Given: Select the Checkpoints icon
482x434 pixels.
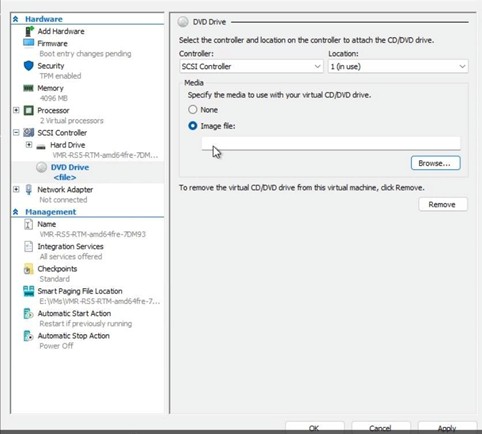Looking at the screenshot, I should tap(29, 269).
